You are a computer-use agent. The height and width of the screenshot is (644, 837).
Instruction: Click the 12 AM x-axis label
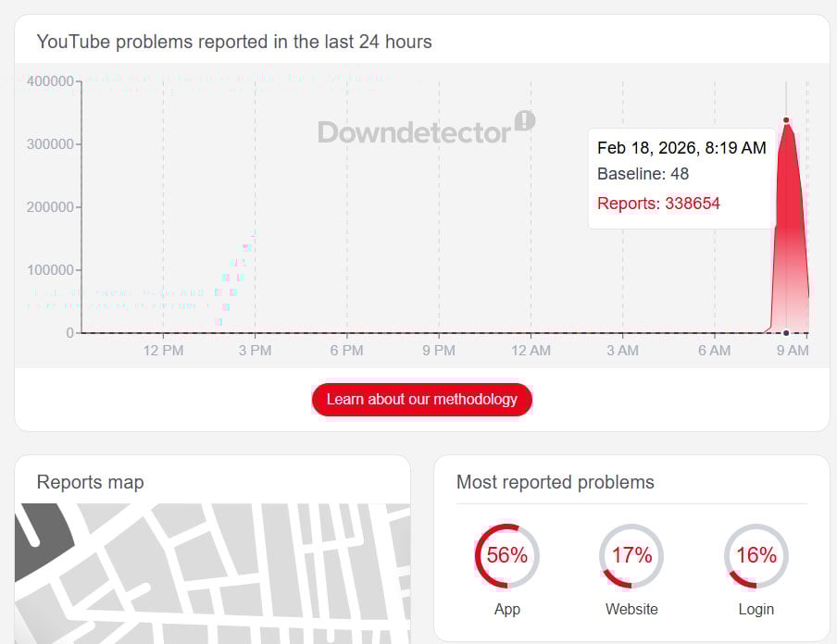tap(530, 351)
